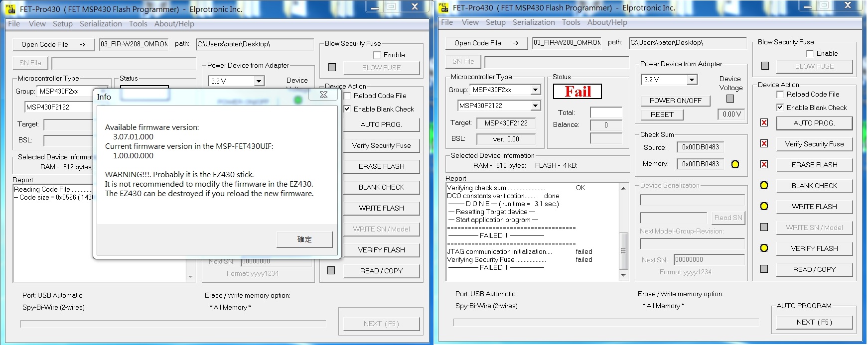Click gray indicator beside READ / COPY in right window

point(764,269)
